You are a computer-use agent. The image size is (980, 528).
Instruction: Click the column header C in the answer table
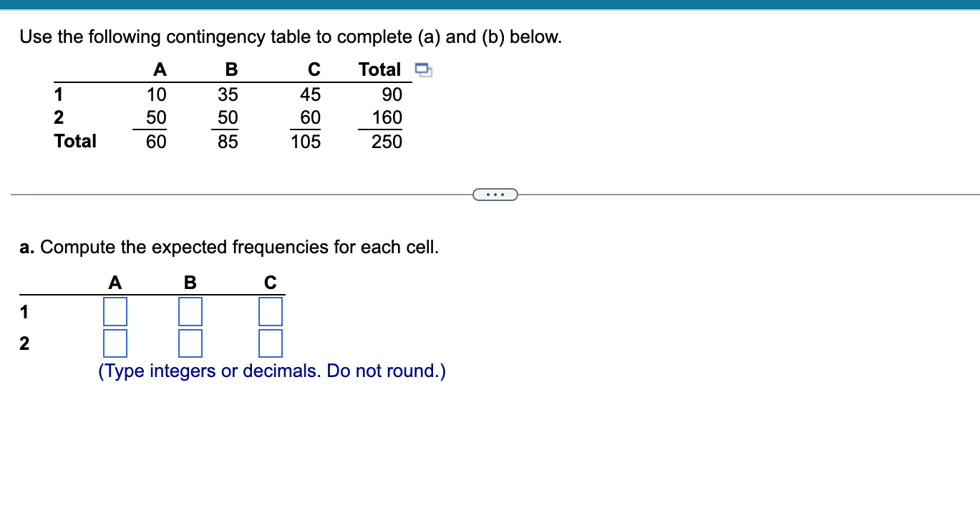pos(270,282)
